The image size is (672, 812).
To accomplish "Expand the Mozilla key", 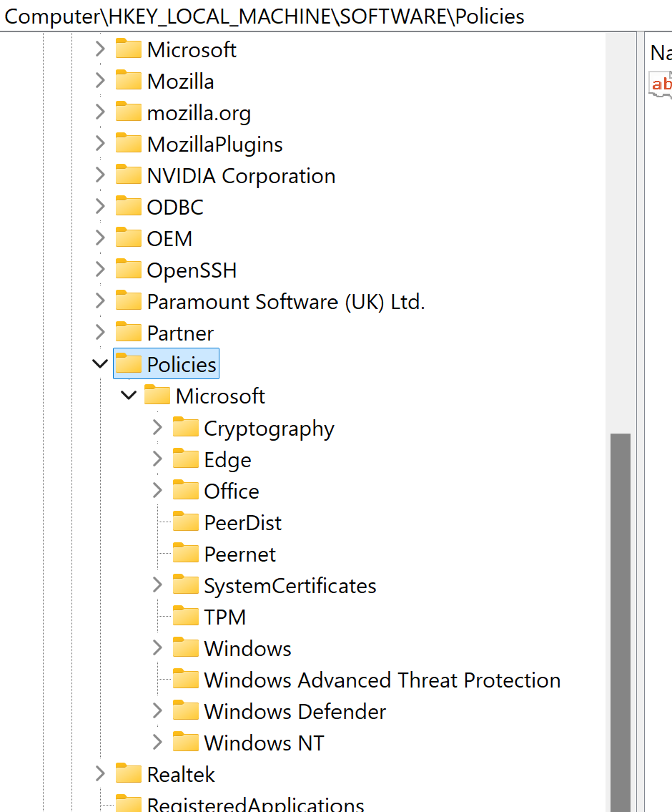I will pyautogui.click(x=100, y=81).
